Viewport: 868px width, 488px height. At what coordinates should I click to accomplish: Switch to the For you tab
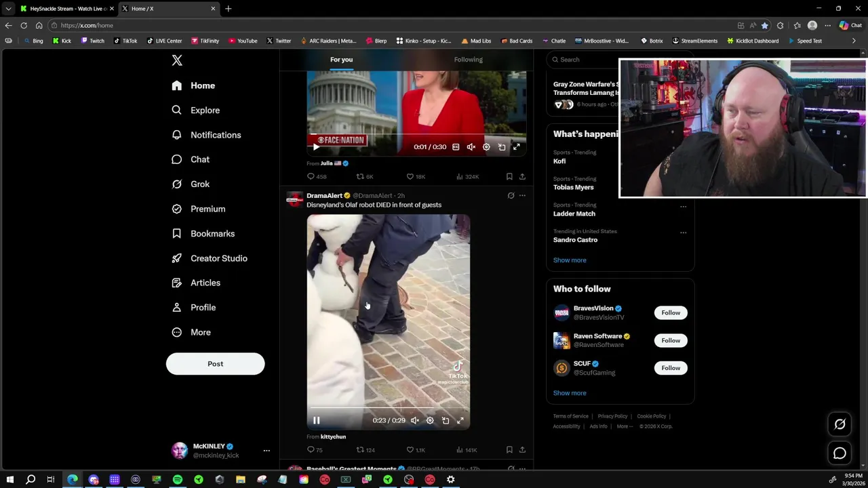(341, 60)
